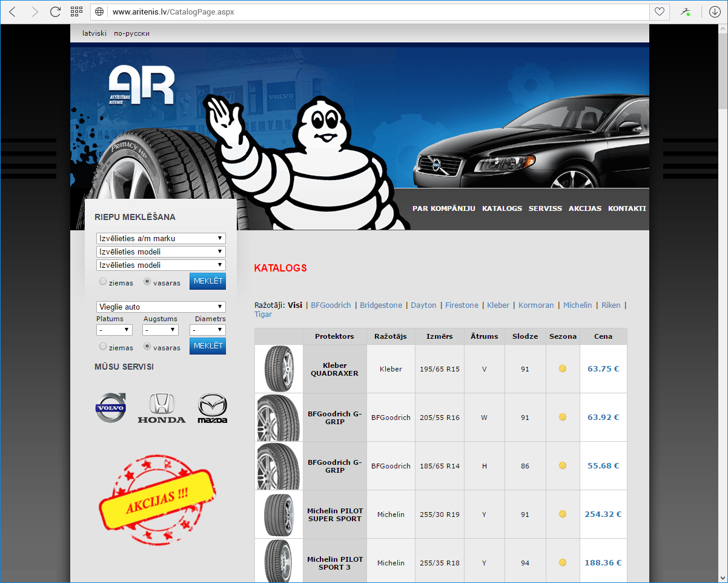This screenshot has height=583, width=728.
Task: Switch language to по-русски
Action: point(131,33)
